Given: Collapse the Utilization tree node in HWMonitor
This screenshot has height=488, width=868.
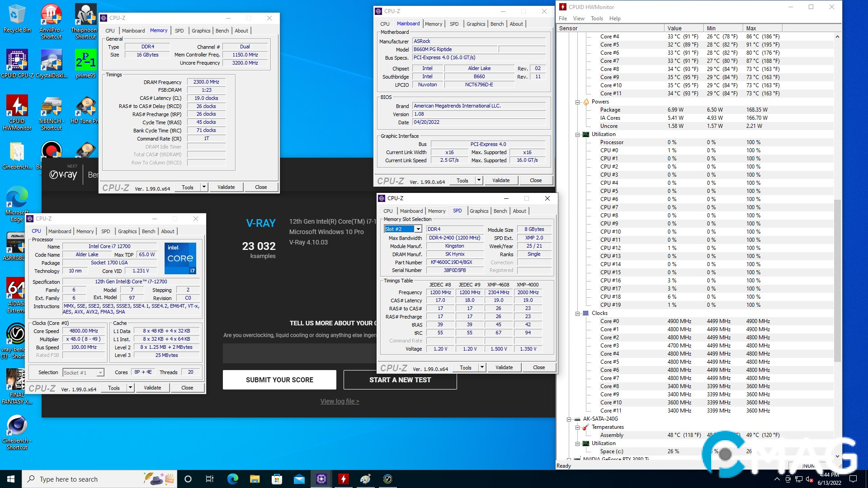Looking at the screenshot, I should pos(578,134).
